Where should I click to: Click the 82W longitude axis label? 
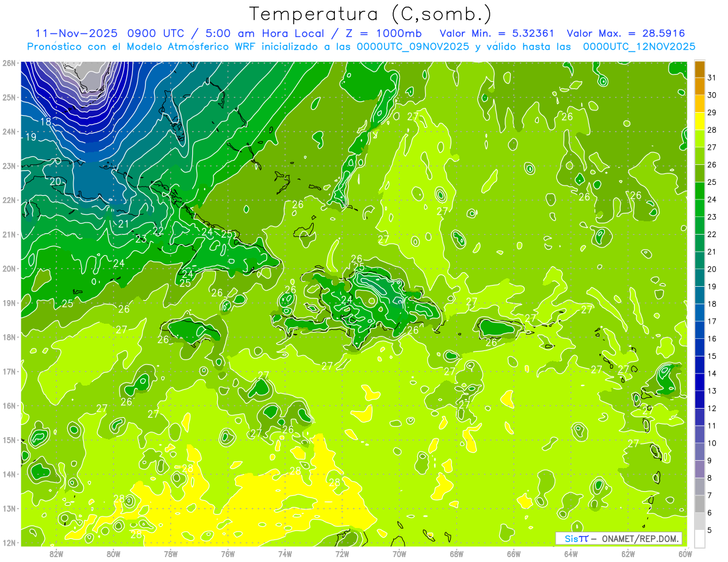tap(56, 554)
